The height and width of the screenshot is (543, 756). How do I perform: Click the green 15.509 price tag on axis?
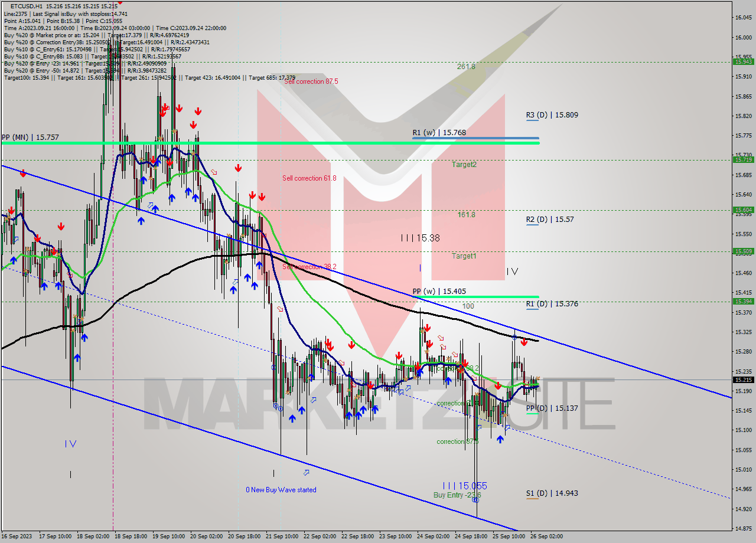pos(744,251)
